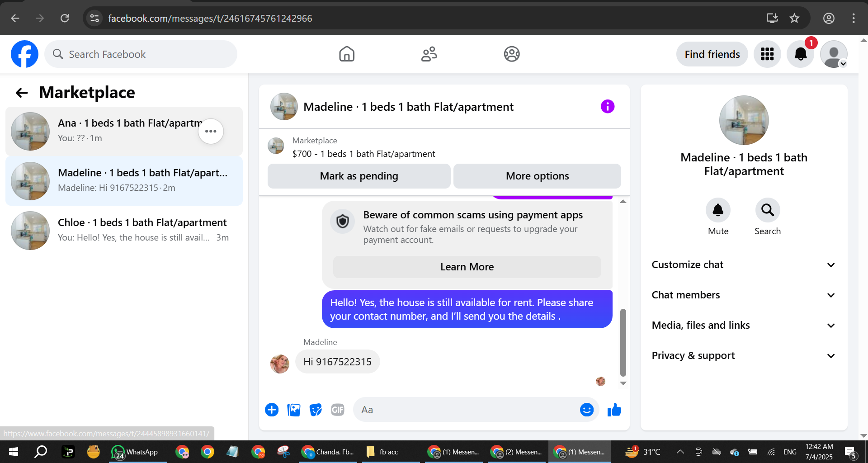Screen dimensions: 868x463
Task: Choose a GIF icon
Action: pos(338,410)
